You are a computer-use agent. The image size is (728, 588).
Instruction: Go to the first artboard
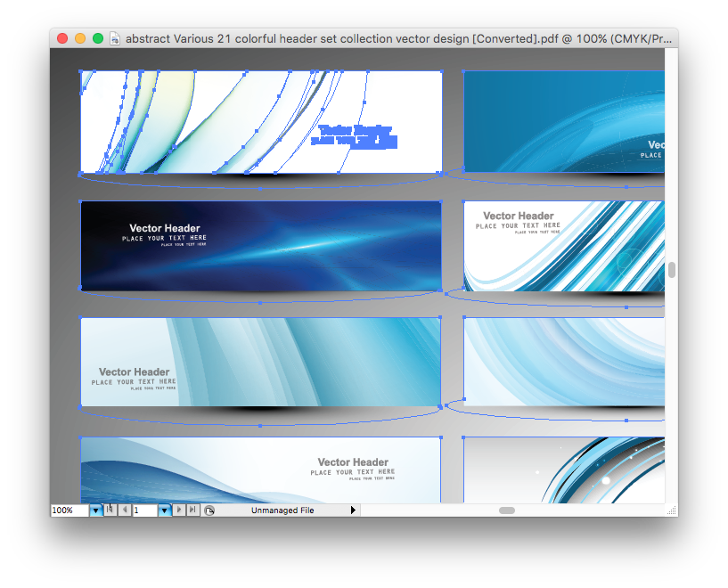110,510
